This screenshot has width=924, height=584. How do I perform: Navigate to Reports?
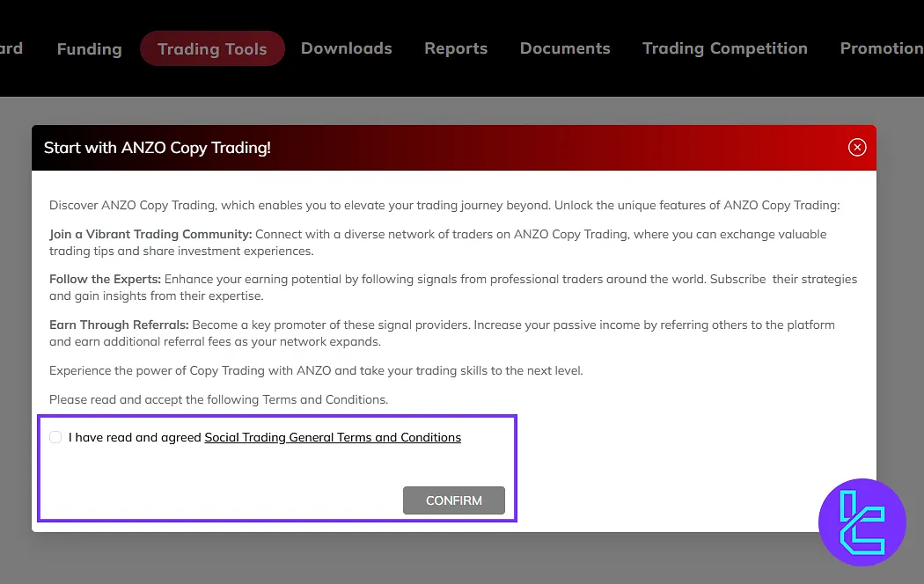(x=455, y=48)
